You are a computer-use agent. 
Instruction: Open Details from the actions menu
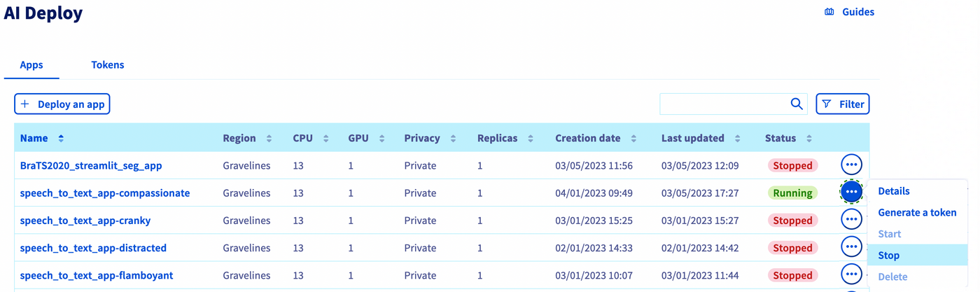pos(894,191)
